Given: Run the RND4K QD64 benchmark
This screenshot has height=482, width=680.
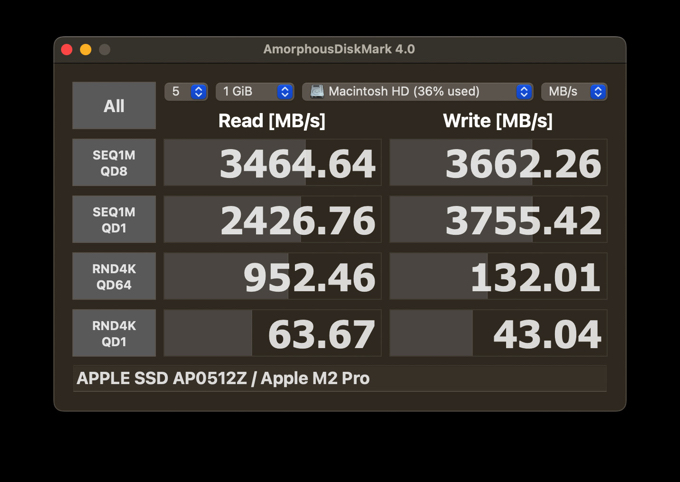Looking at the screenshot, I should (114, 276).
